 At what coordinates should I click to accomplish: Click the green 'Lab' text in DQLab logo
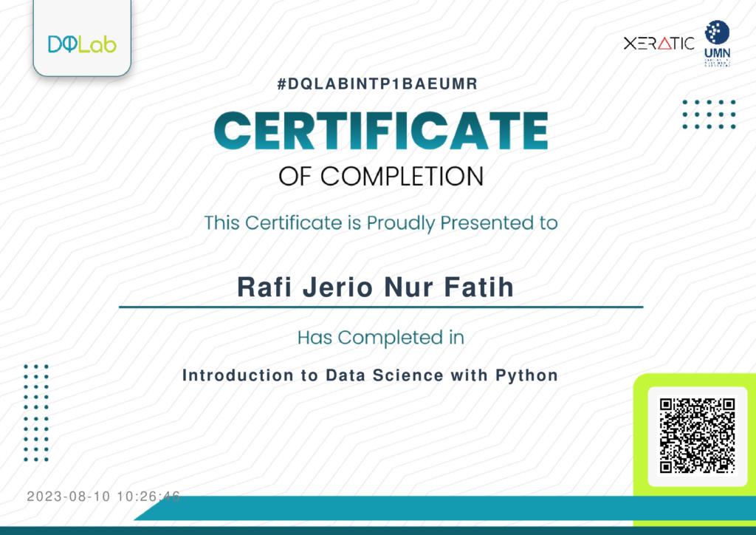coord(96,44)
